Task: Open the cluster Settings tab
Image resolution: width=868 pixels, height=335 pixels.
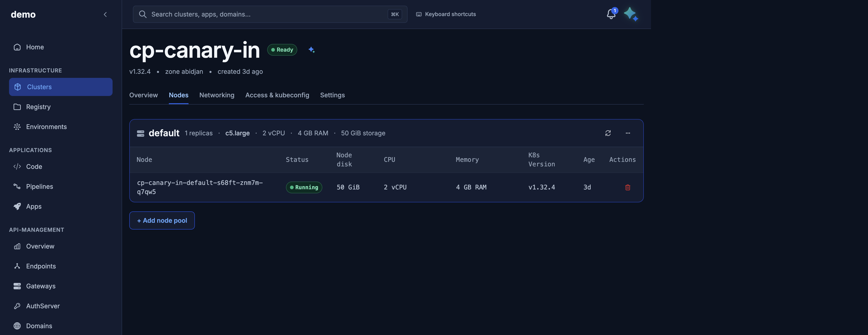Action: [x=332, y=95]
